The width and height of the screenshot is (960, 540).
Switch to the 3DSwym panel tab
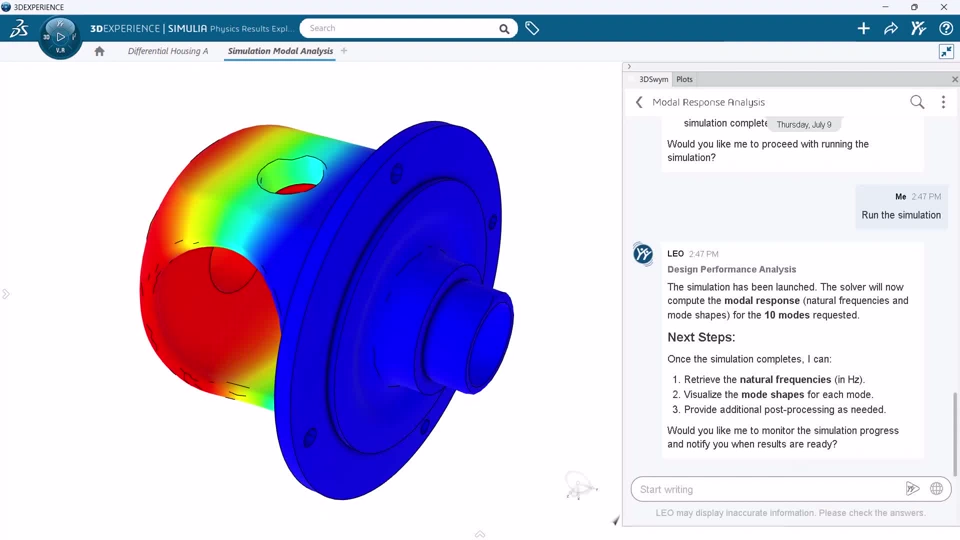pyautogui.click(x=653, y=80)
